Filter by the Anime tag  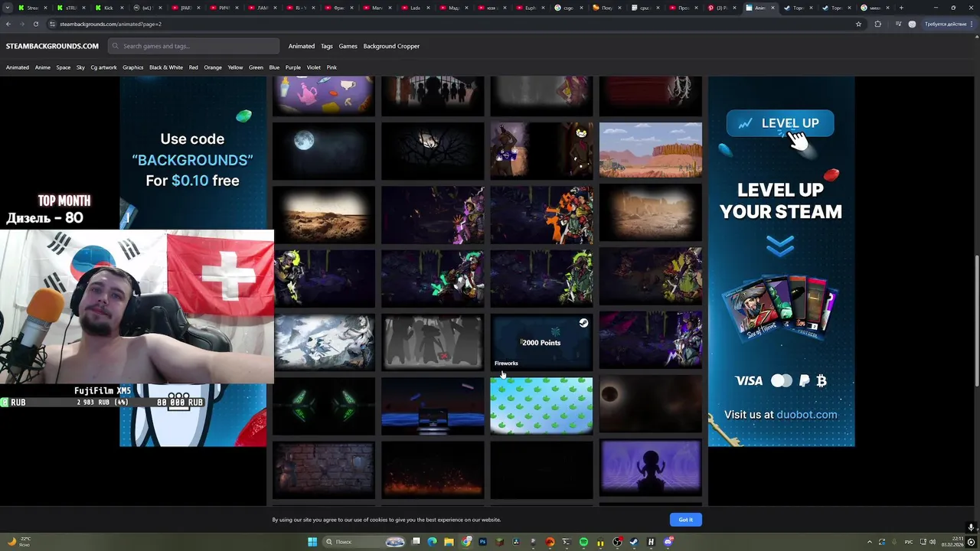pyautogui.click(x=43, y=67)
